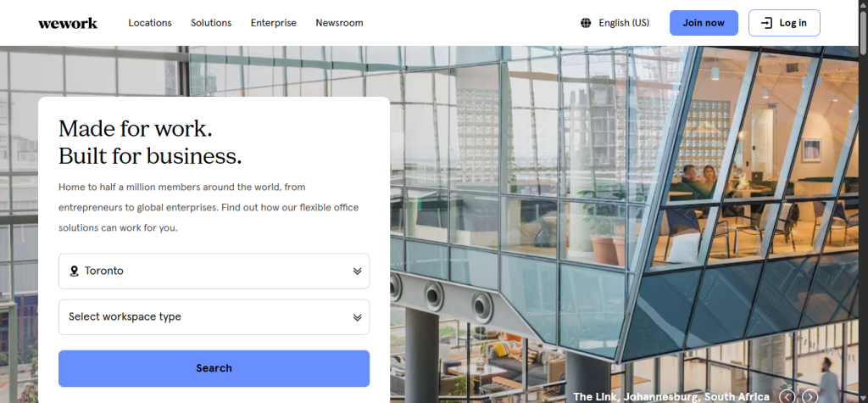Image resolution: width=868 pixels, height=403 pixels.
Task: Click the login arrow icon
Action: [766, 23]
